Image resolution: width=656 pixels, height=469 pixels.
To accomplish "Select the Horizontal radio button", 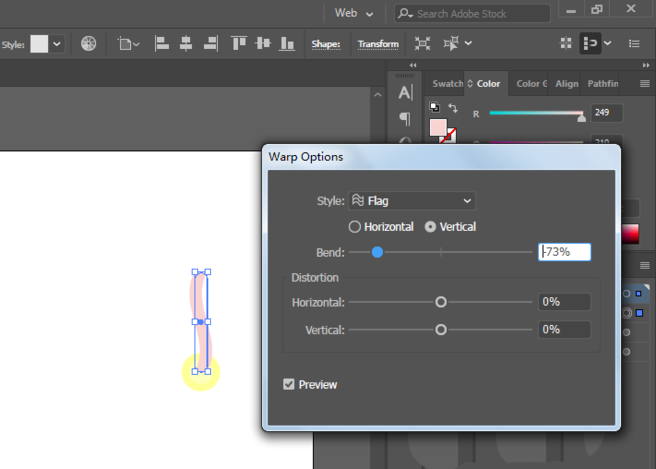I will [x=354, y=227].
